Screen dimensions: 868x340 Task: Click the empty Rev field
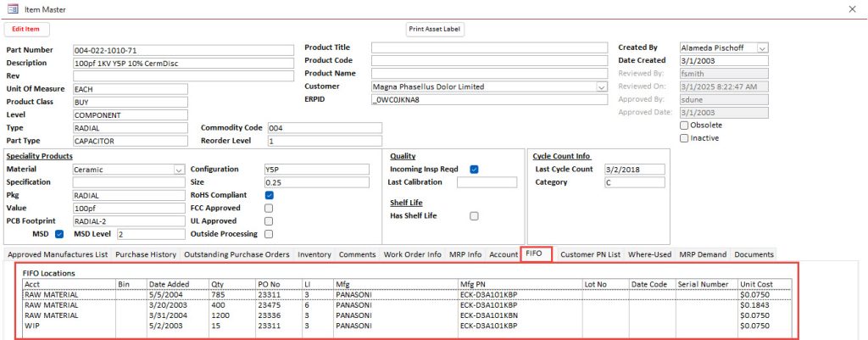pos(183,75)
